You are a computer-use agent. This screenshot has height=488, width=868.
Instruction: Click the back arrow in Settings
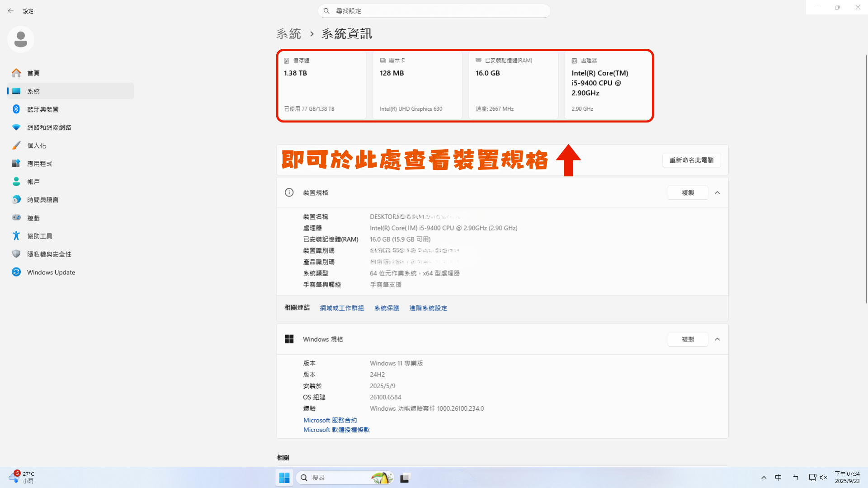click(x=11, y=11)
